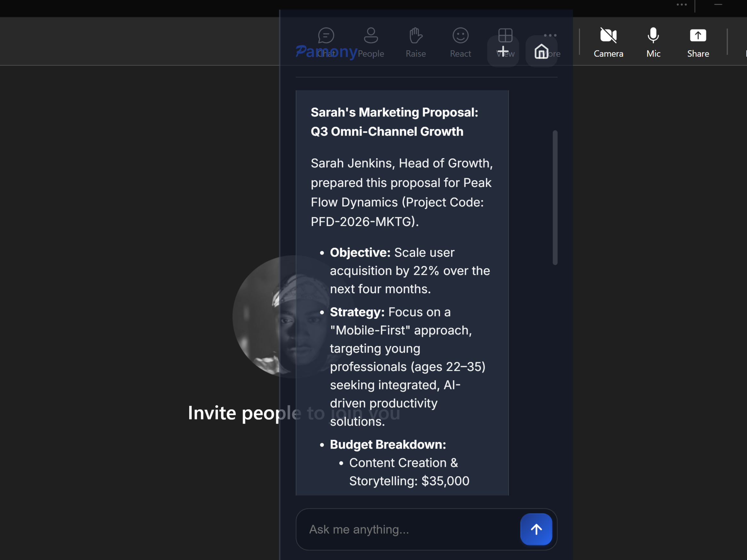Toggle Raise hand

pyautogui.click(x=415, y=36)
